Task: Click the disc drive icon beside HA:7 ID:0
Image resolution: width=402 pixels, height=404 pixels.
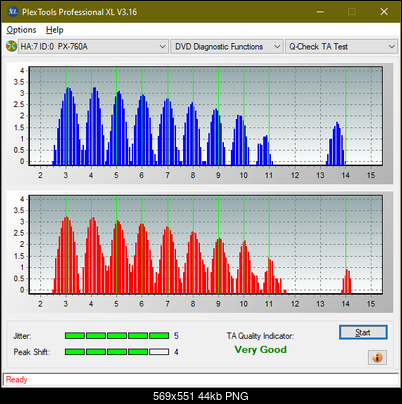Action: point(11,46)
